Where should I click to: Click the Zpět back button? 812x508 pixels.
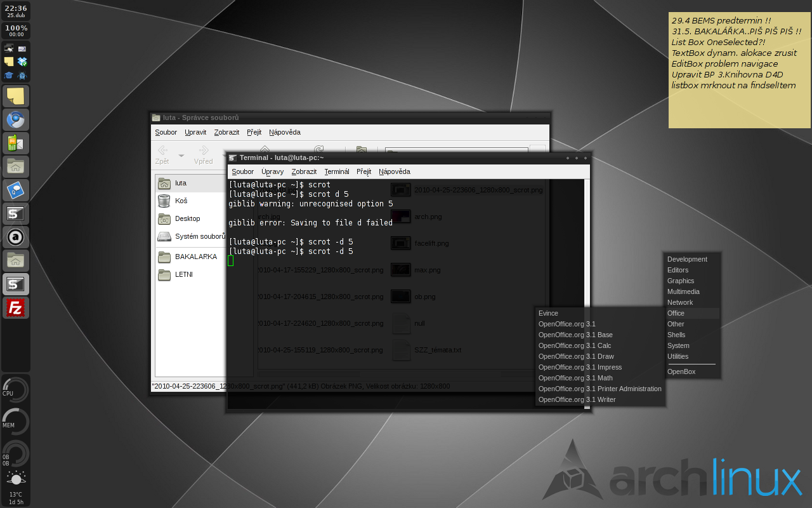[162, 154]
